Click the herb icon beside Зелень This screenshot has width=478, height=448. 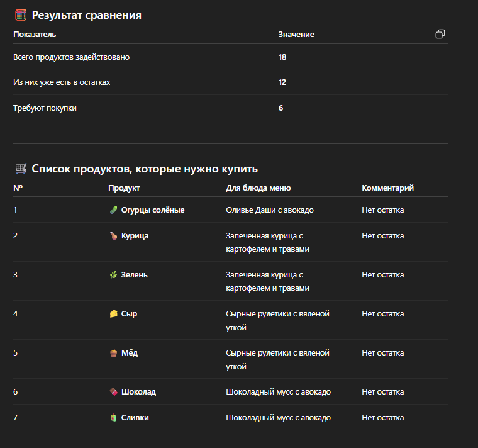113,275
